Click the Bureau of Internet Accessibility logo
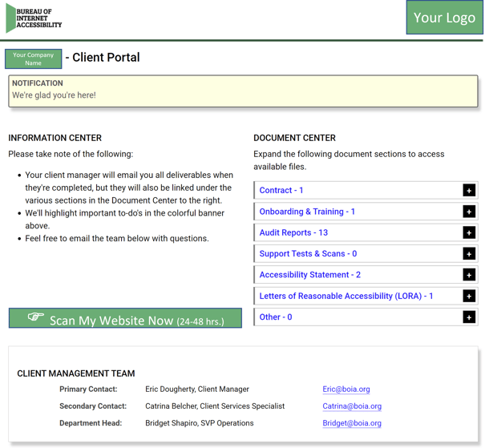 tap(34, 18)
